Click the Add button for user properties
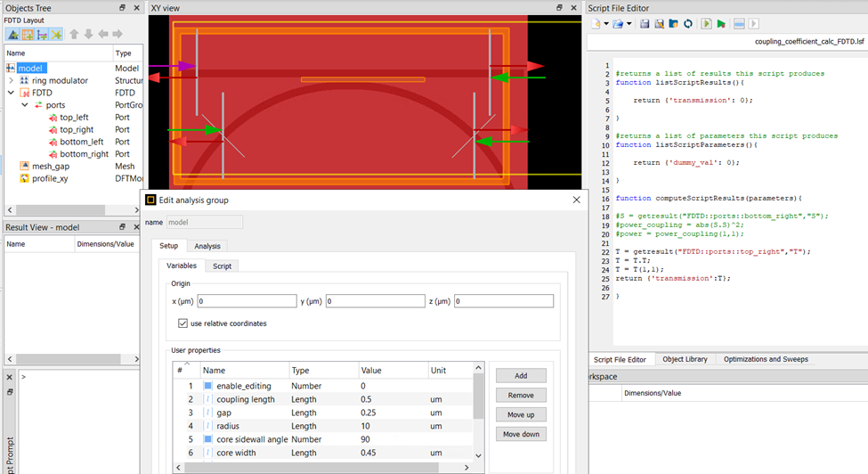The height and width of the screenshot is (474, 868). point(521,376)
